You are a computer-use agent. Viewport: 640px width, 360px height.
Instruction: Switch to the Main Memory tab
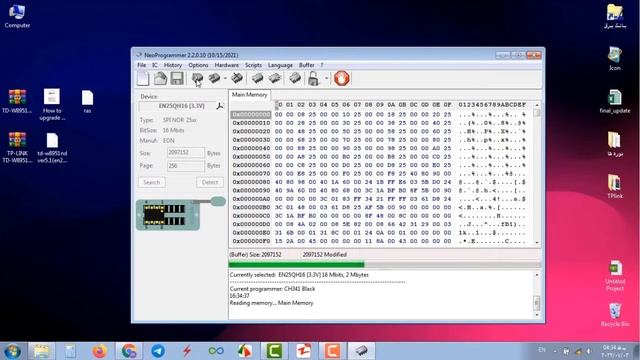point(249,95)
